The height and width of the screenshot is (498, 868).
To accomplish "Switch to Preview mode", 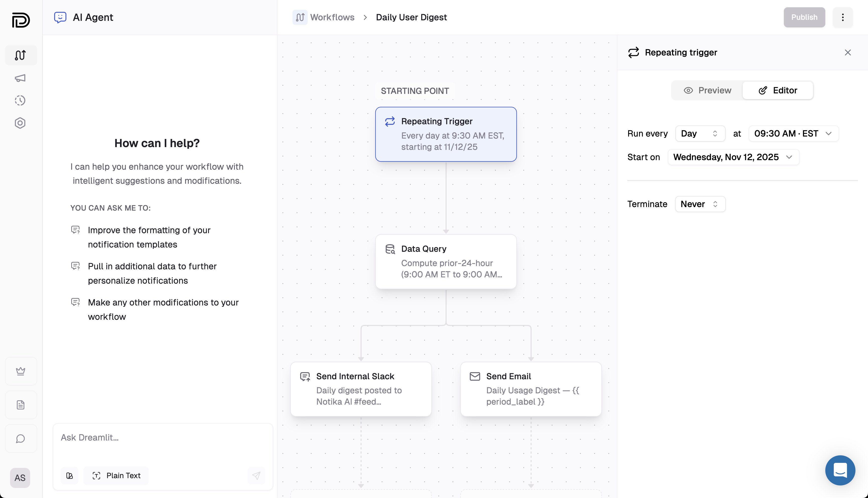I will click(x=707, y=90).
